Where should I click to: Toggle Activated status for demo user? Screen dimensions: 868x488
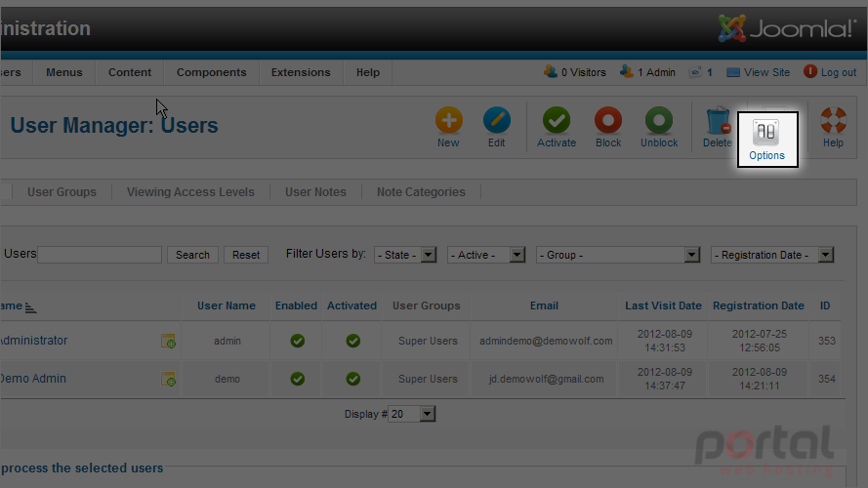coord(353,379)
